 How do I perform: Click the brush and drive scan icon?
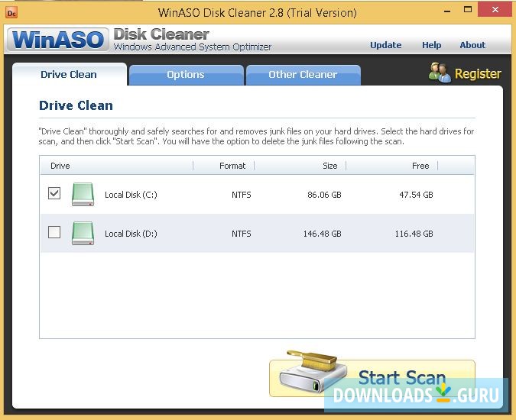(x=313, y=372)
